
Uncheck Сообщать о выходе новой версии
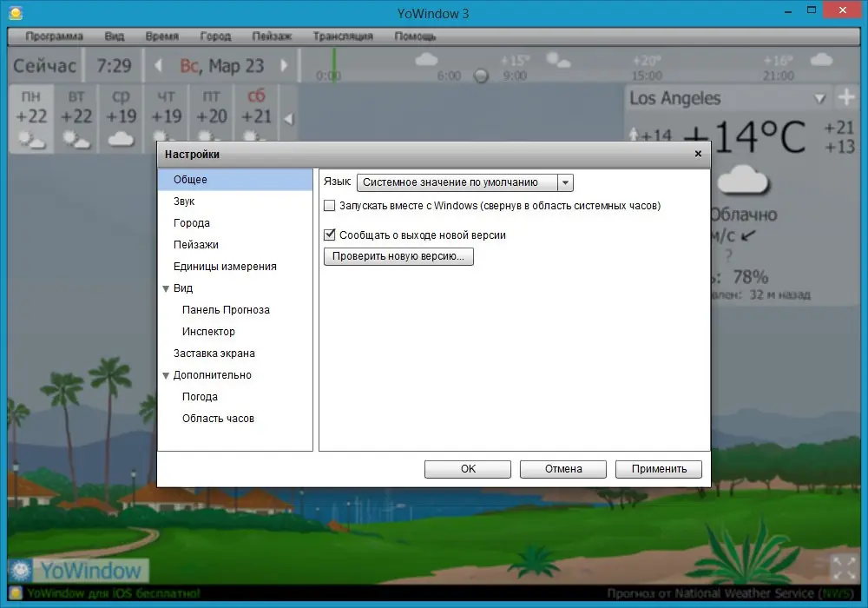click(x=329, y=235)
